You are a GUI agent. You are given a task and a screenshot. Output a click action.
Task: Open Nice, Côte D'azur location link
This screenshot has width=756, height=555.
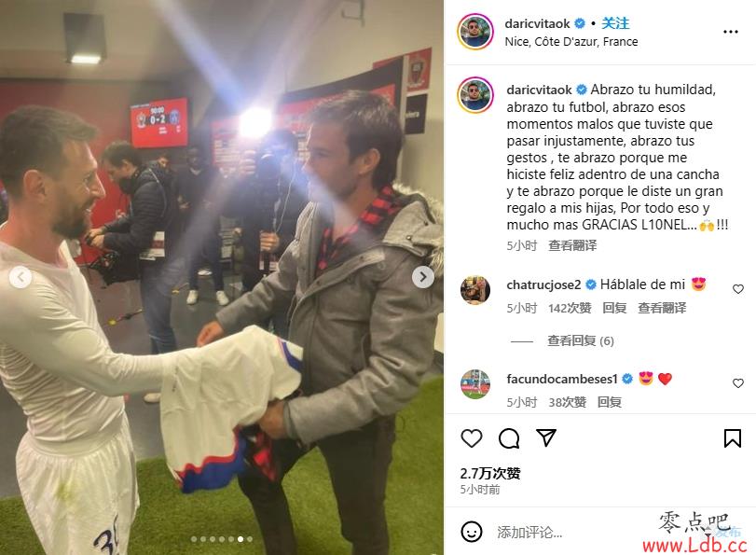570,42
